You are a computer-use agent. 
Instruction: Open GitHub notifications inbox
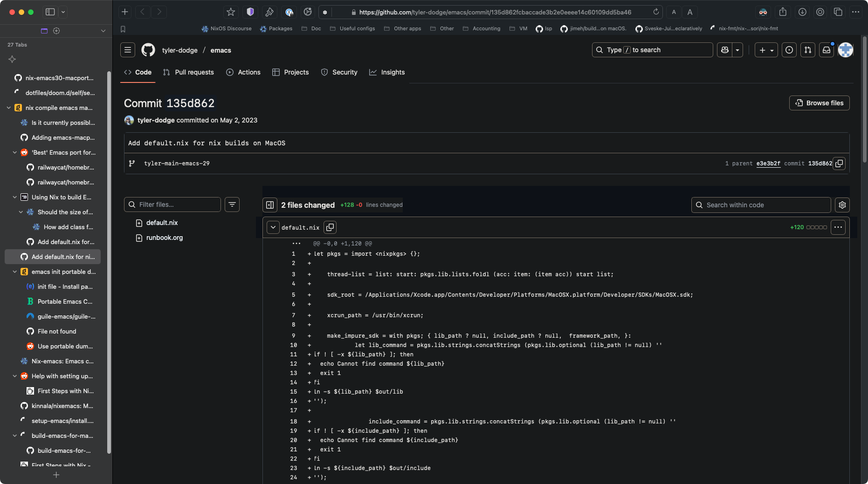[x=827, y=50]
